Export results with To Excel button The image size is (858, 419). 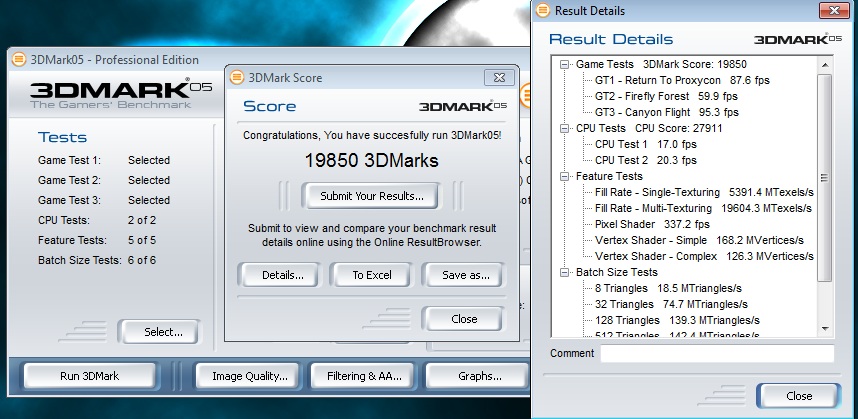[372, 275]
